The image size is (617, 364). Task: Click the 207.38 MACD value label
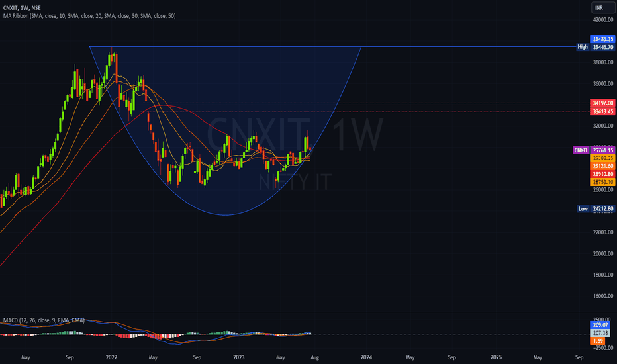[600, 333]
